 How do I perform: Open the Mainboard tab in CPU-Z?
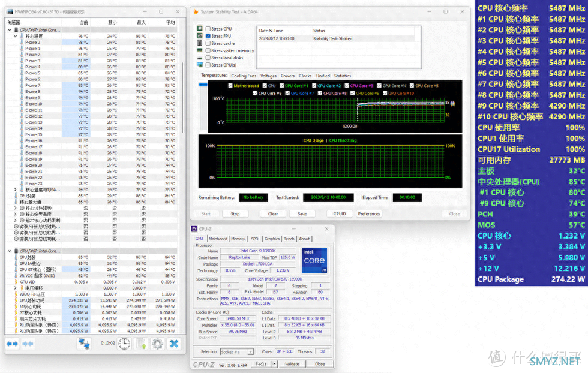click(x=218, y=239)
